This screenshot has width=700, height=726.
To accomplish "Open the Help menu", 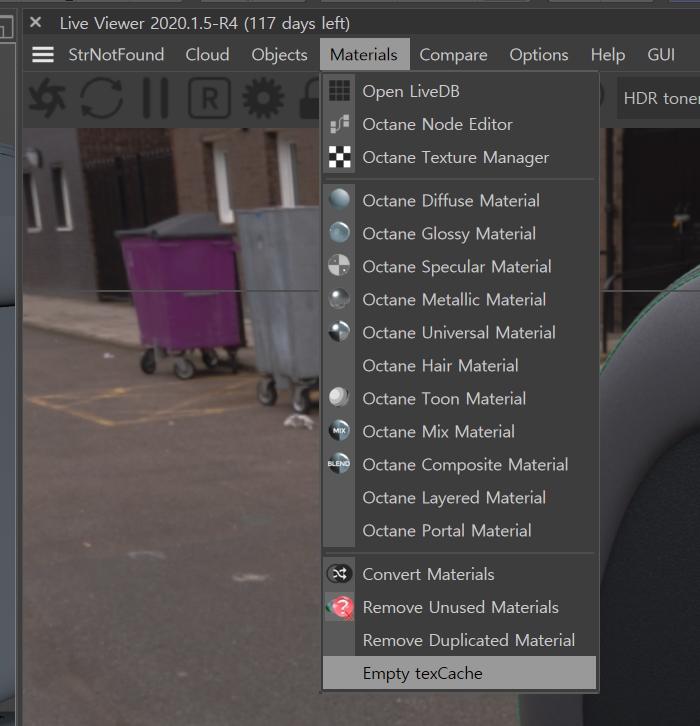I will pyautogui.click(x=607, y=55).
